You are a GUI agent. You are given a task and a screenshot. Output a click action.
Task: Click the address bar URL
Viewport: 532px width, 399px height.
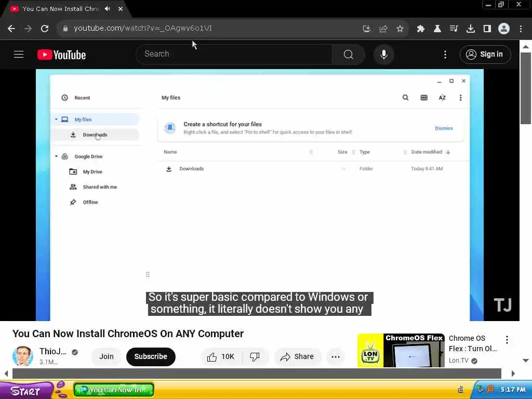143,28
